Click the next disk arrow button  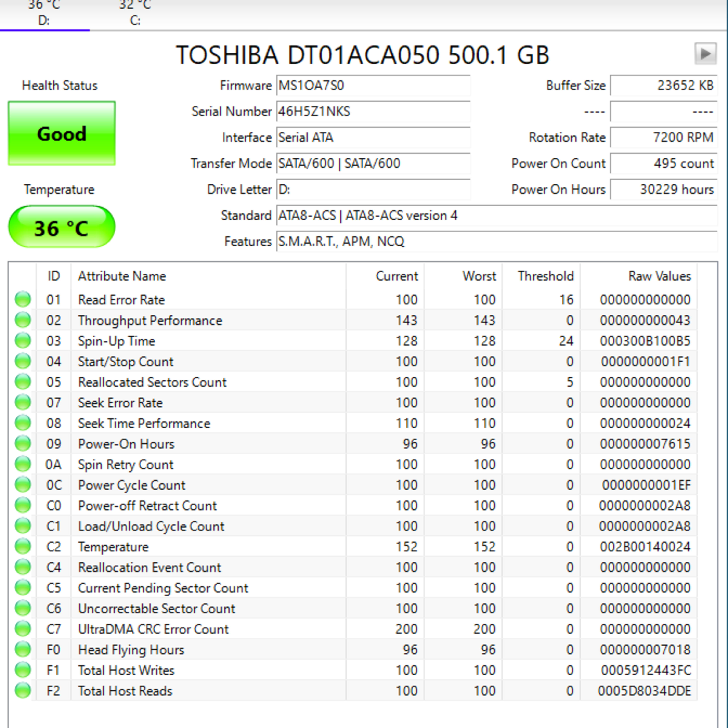click(x=705, y=54)
